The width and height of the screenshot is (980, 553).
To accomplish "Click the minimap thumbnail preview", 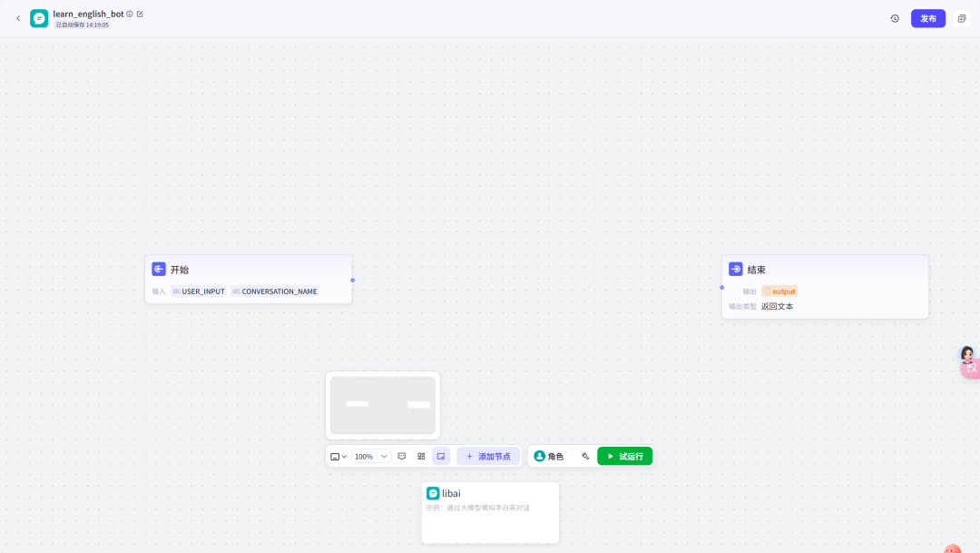I will (x=383, y=405).
